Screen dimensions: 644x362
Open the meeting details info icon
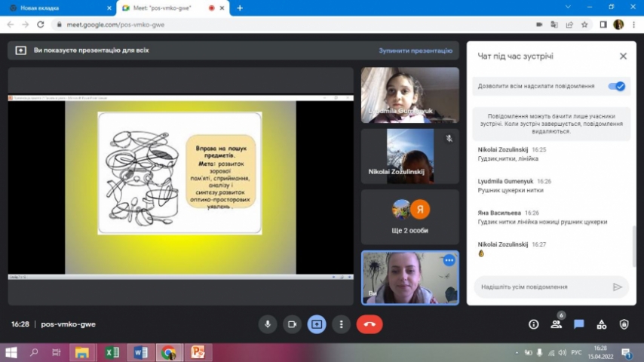[533, 324]
